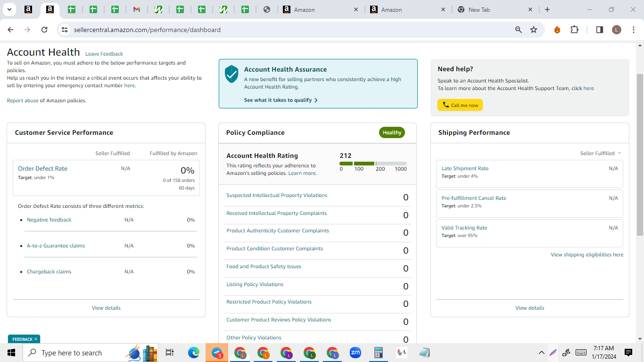Reload the current page
The height and width of the screenshot is (362, 644).
coord(44,30)
